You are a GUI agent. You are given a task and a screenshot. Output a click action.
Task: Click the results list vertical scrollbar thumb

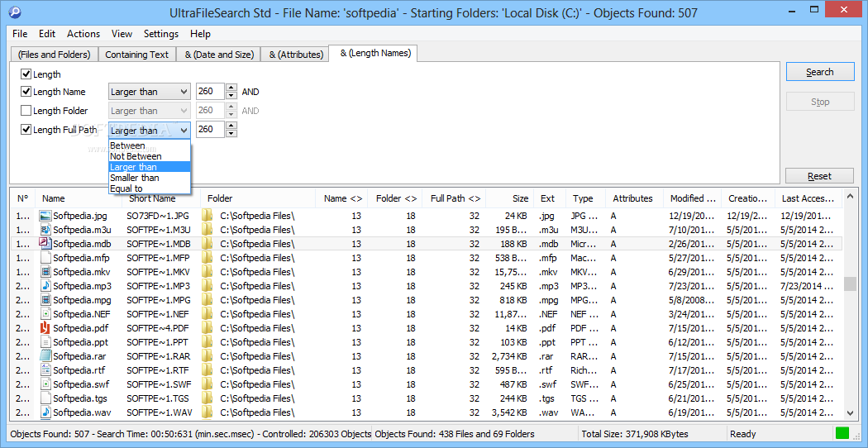click(850, 284)
